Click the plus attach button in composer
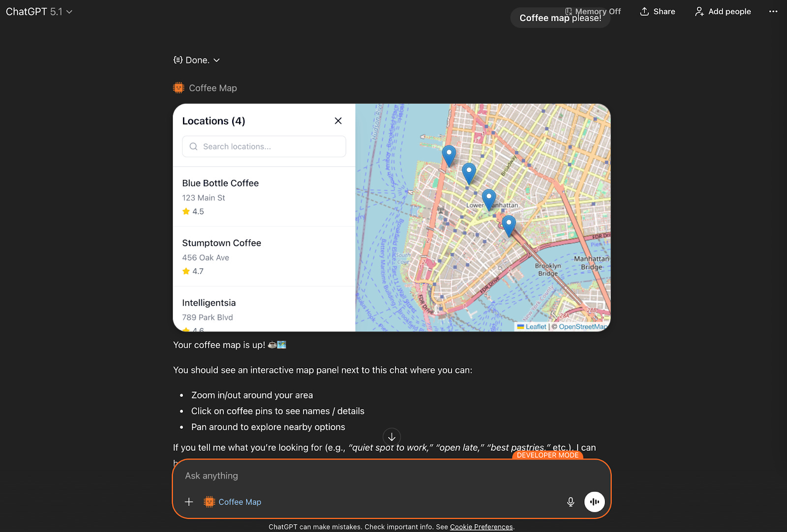The image size is (787, 532). pos(189,502)
